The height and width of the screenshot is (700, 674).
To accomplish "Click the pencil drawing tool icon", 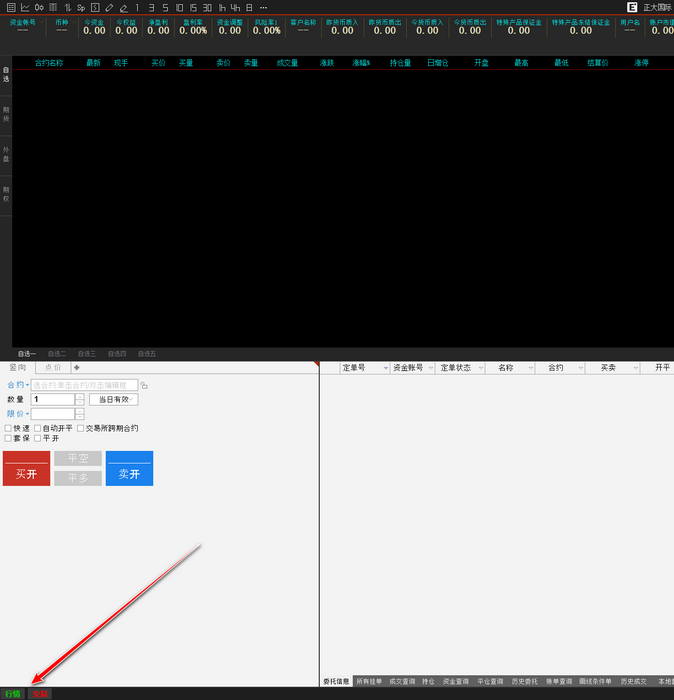I will pos(109,7).
